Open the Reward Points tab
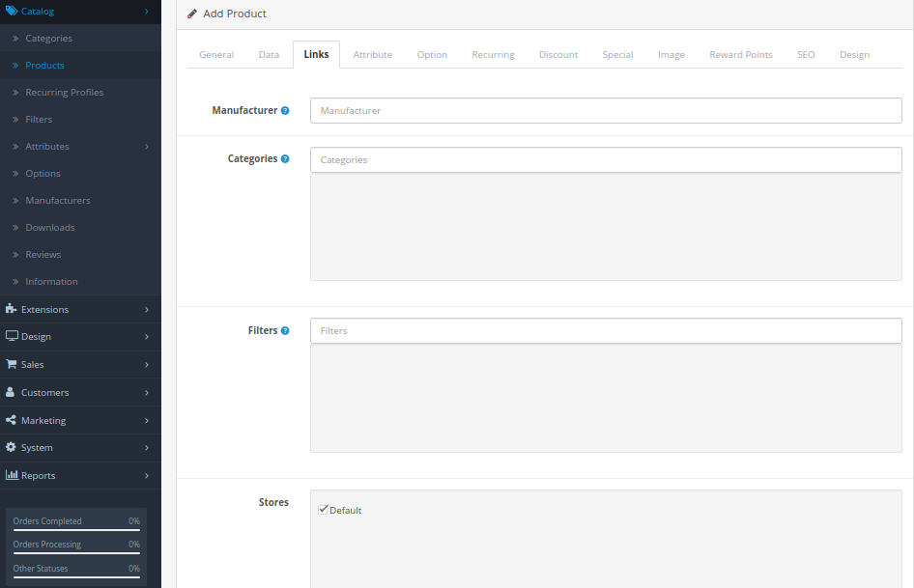 tap(740, 54)
